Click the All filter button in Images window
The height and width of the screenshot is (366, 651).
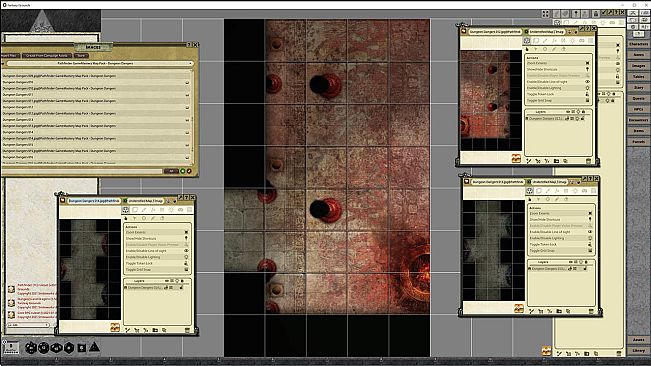pyautogui.click(x=171, y=171)
